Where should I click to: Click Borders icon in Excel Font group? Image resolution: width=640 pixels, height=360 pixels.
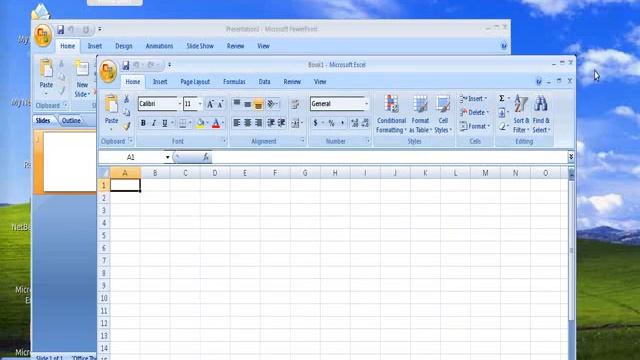(182, 123)
